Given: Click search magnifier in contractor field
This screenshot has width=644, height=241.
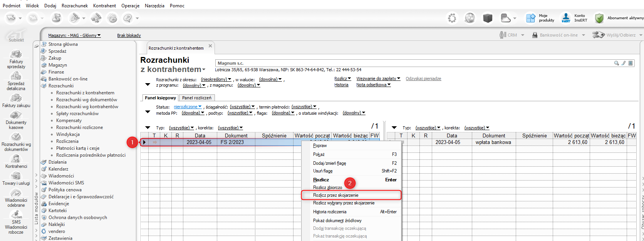Looking at the screenshot, I should (616, 63).
